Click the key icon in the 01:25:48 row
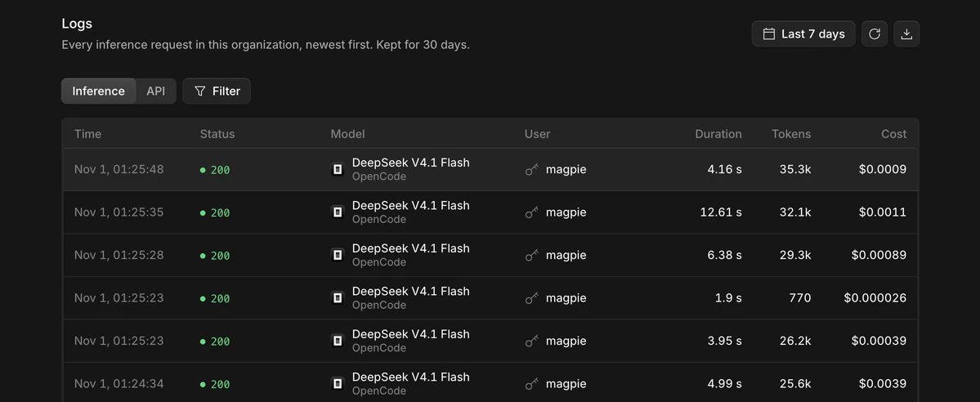 pyautogui.click(x=532, y=169)
